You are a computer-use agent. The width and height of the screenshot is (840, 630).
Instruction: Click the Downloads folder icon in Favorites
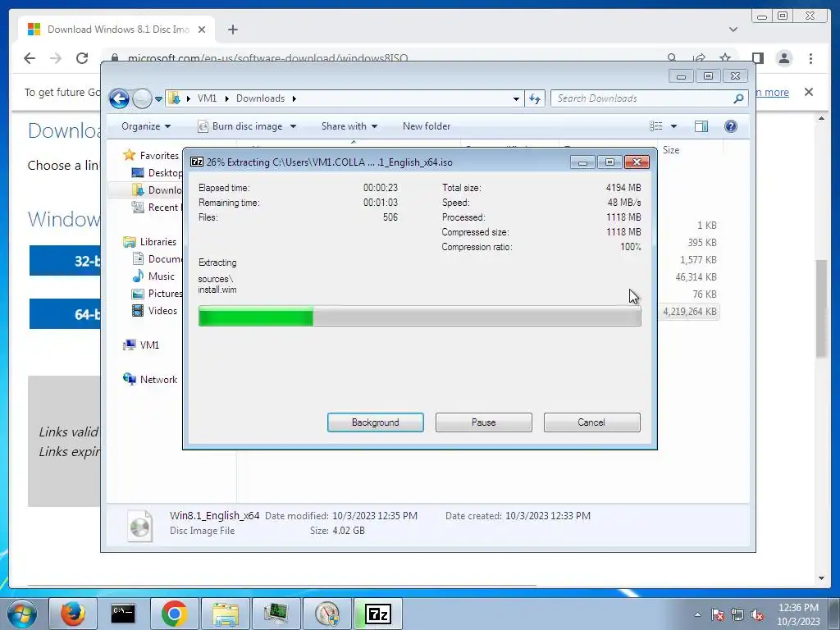click(138, 189)
